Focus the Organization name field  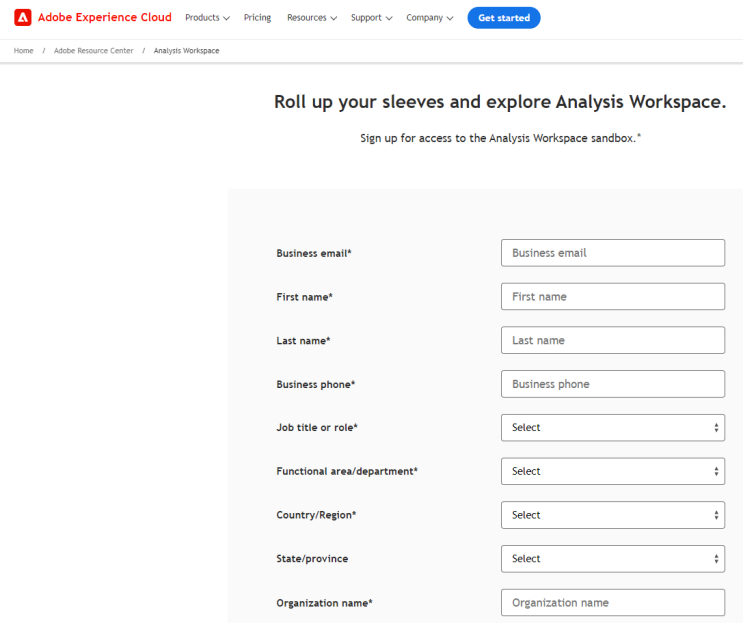pos(613,603)
